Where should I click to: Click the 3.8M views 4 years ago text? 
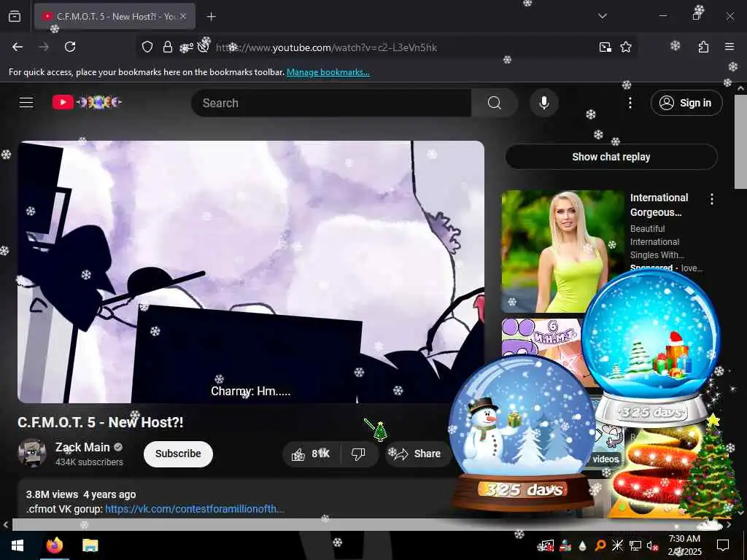(81, 494)
